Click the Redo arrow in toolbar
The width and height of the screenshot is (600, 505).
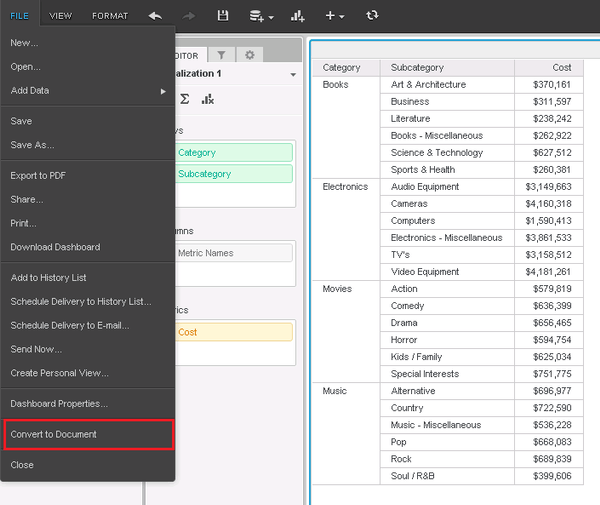(x=189, y=16)
